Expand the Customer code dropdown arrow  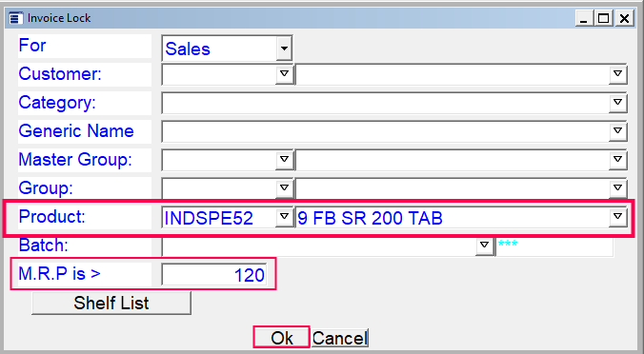click(284, 74)
